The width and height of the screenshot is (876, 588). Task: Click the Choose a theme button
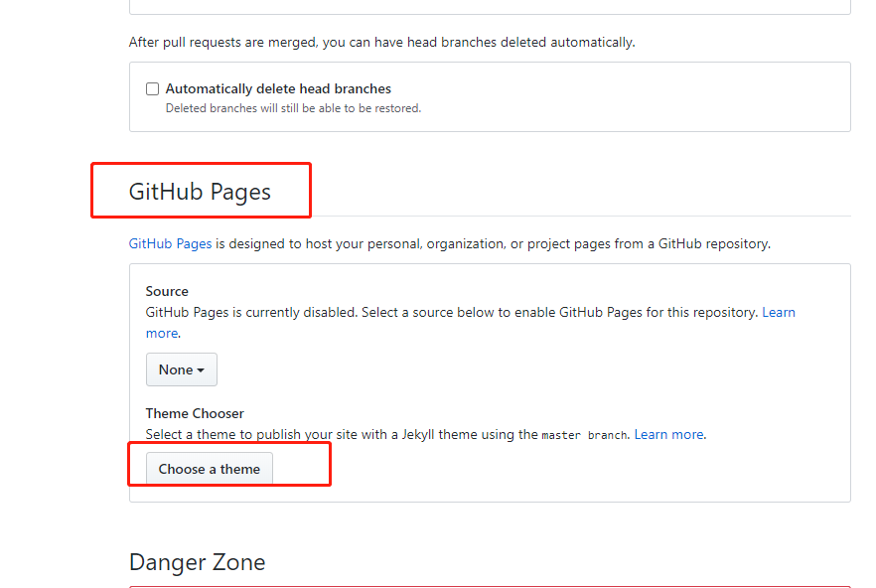210,469
